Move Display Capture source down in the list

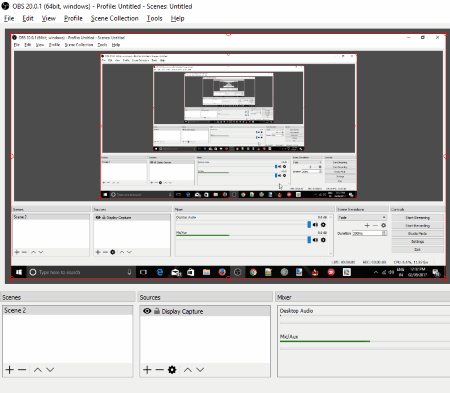click(200, 369)
